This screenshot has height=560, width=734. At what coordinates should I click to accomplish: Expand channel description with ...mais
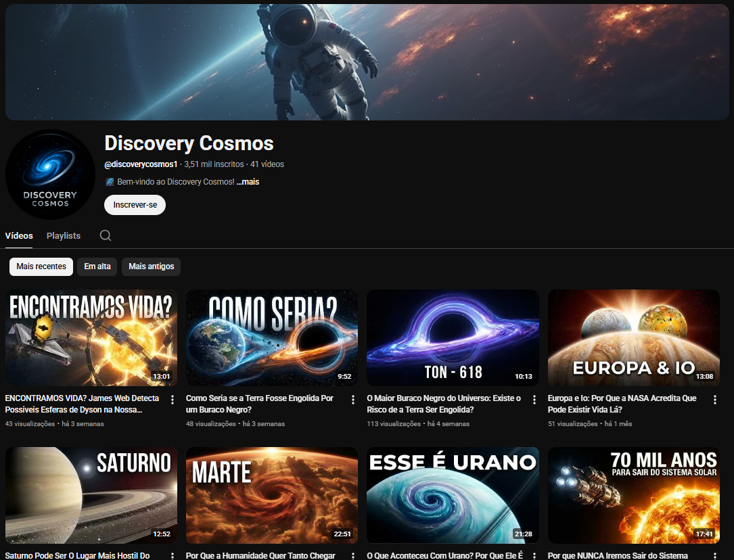248,182
